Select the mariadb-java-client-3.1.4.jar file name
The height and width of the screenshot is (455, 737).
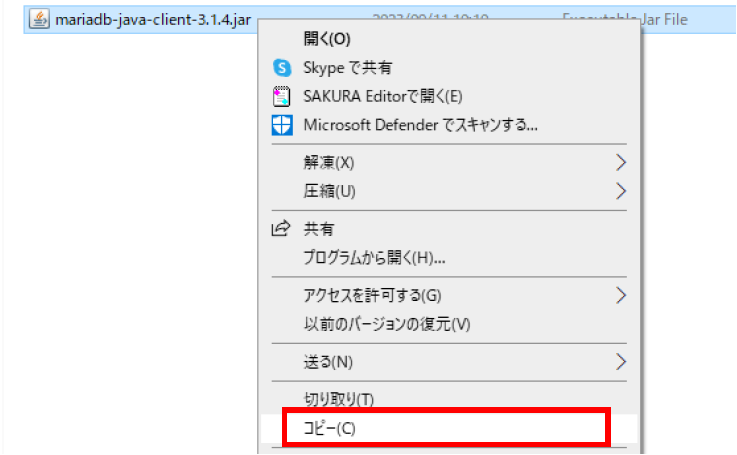point(153,19)
